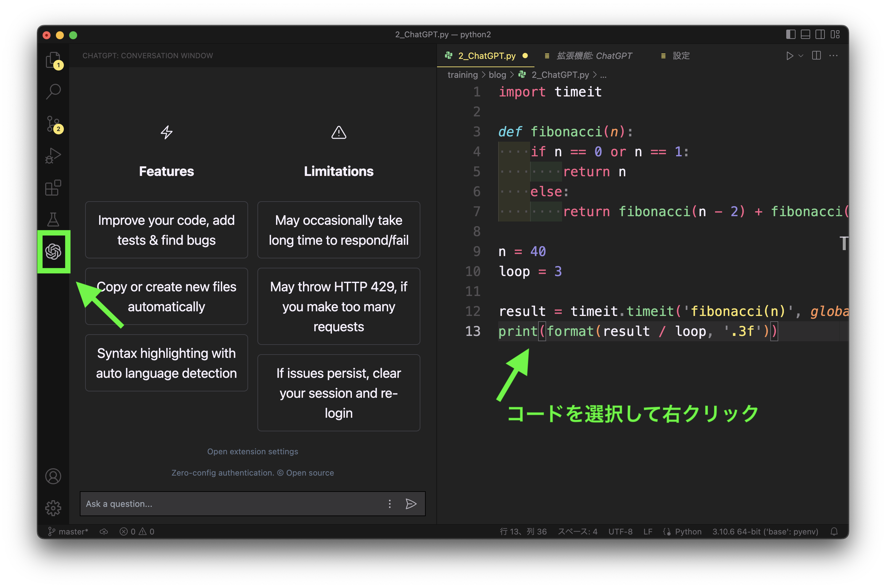Switch to 2_ChatGPT.py tab

tap(486, 56)
